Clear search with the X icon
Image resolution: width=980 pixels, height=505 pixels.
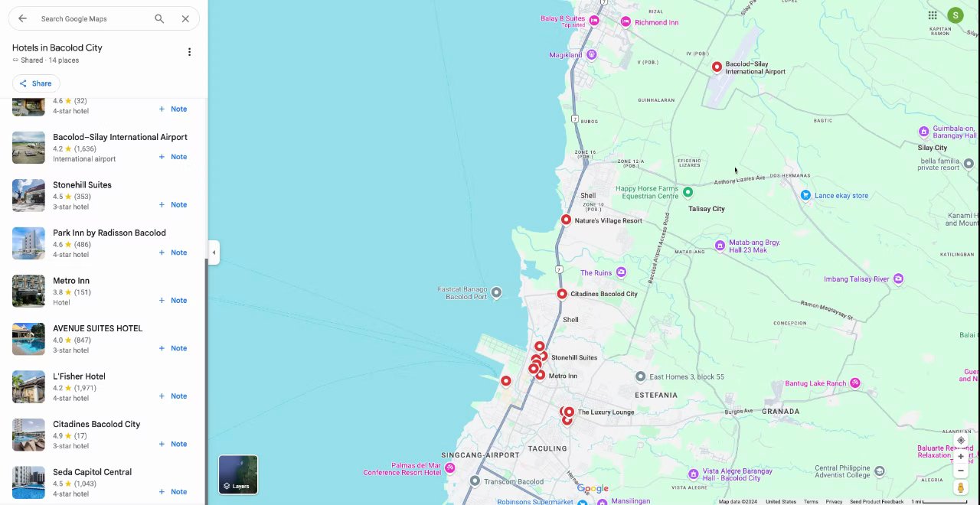[185, 18]
